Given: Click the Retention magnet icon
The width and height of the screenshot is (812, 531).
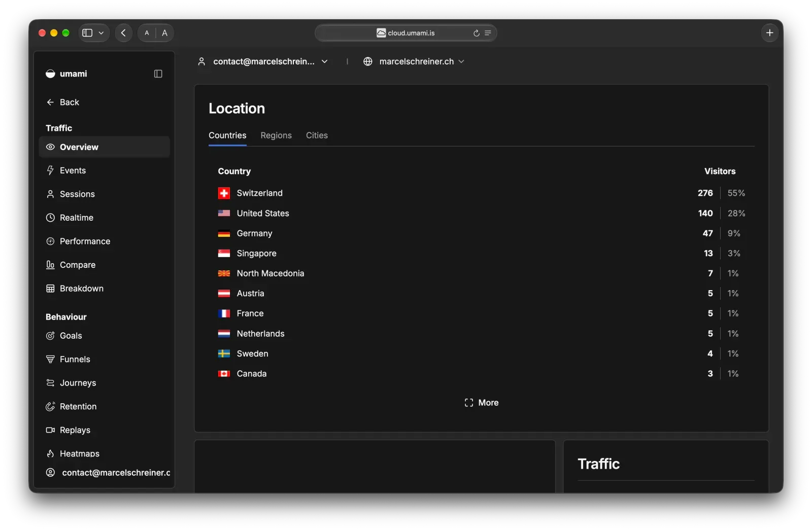Looking at the screenshot, I should (50, 407).
